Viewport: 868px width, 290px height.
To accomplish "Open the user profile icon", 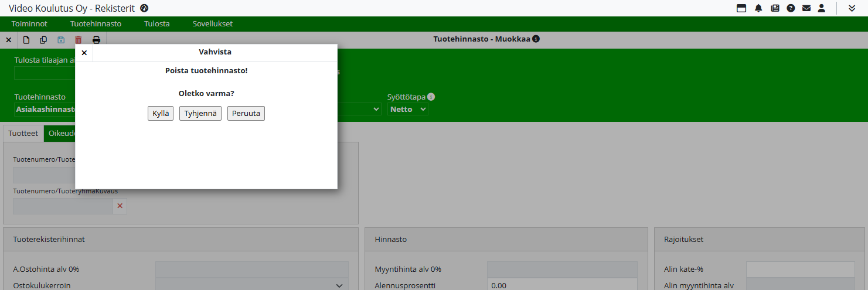I will pos(822,8).
